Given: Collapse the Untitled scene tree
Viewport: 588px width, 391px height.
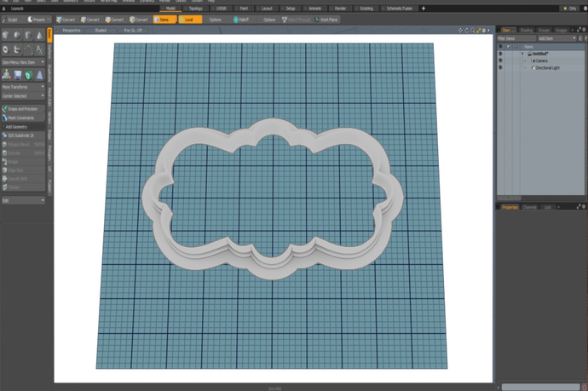Looking at the screenshot, I should point(522,54).
